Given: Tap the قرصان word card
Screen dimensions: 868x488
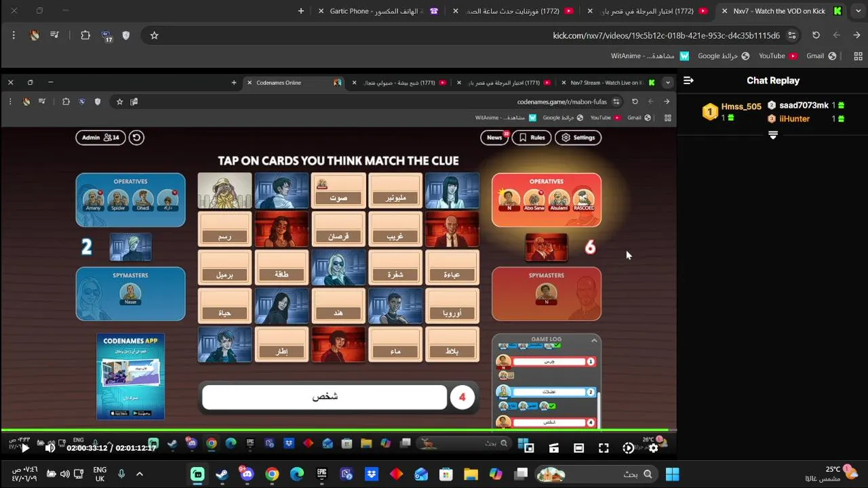Looking at the screenshot, I should click(338, 230).
